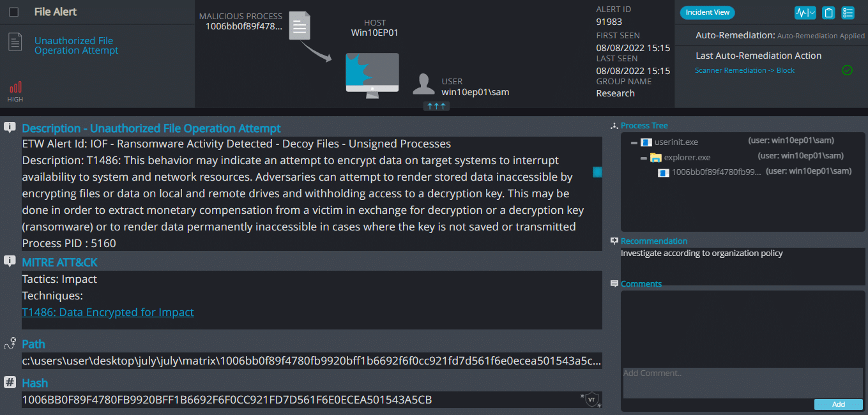The height and width of the screenshot is (415, 868).
Task: Click 'Investigate according to organization policy' text
Action: tap(702, 253)
